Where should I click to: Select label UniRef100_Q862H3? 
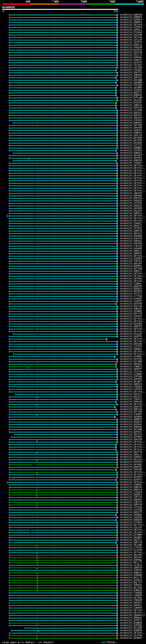point(131,193)
